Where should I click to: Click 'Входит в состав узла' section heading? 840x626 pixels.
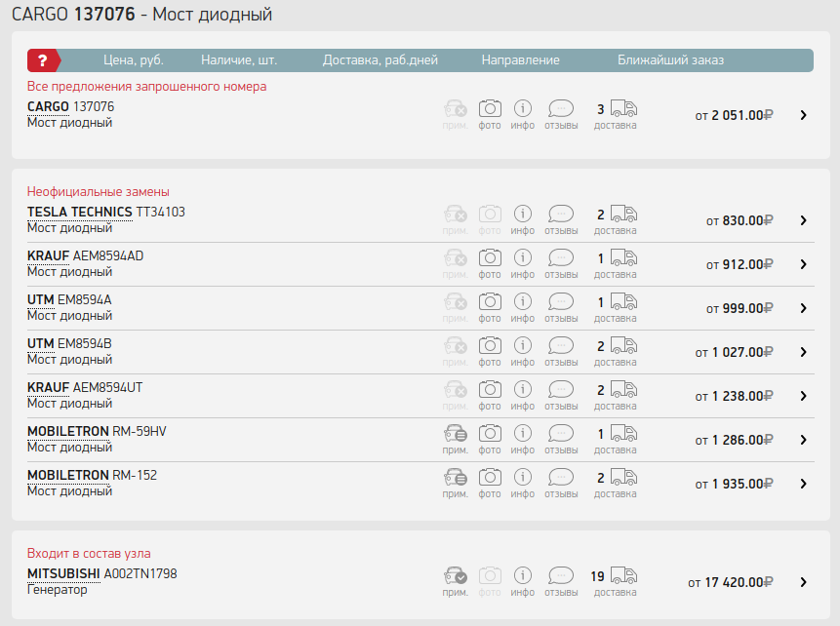pos(89,554)
